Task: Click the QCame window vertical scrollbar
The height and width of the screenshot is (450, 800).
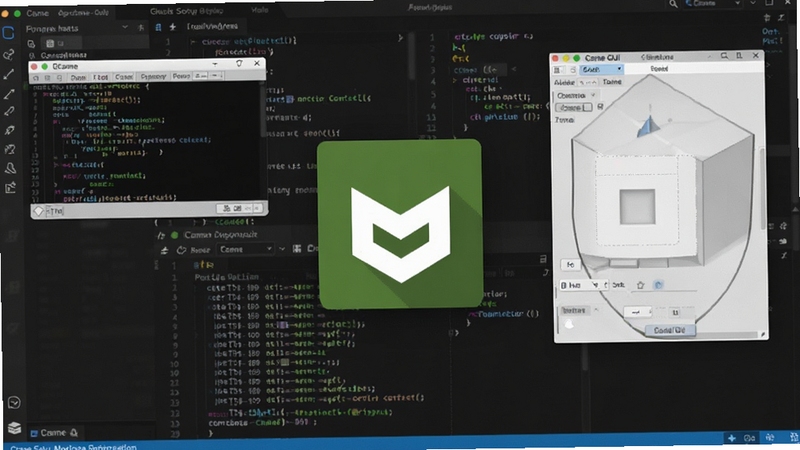Action: 263,110
